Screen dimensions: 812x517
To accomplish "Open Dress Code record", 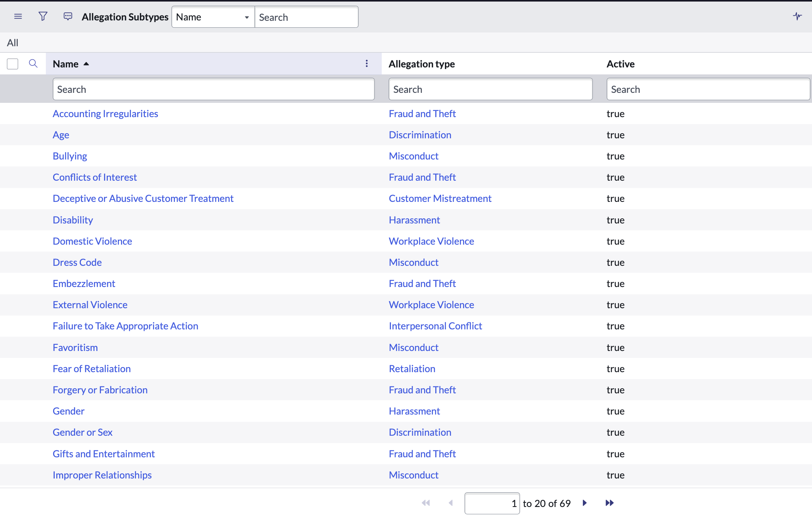I will tap(77, 262).
